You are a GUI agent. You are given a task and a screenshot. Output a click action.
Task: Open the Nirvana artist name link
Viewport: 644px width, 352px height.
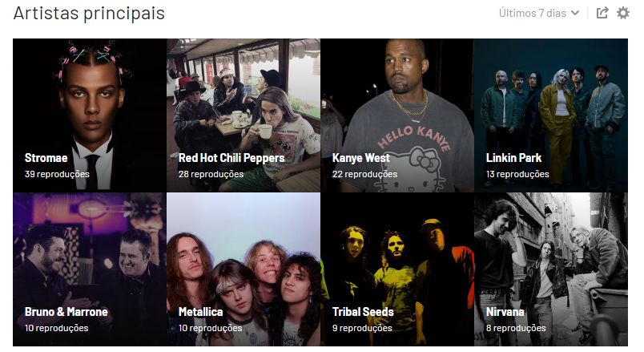tap(505, 312)
